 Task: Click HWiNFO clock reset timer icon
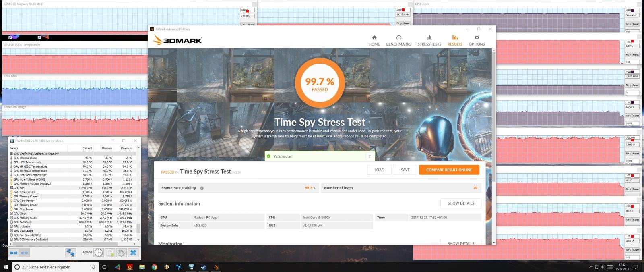[x=98, y=253]
